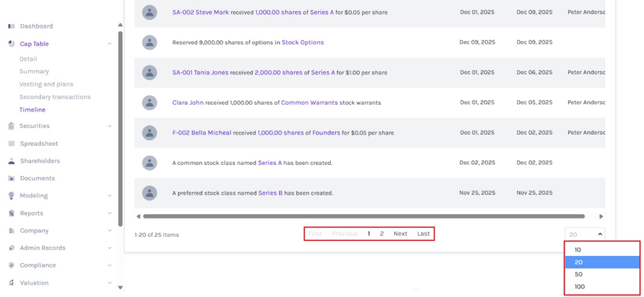Expand the Admin Records chevron
Image resolution: width=644 pixels, height=297 pixels.
[x=110, y=248]
